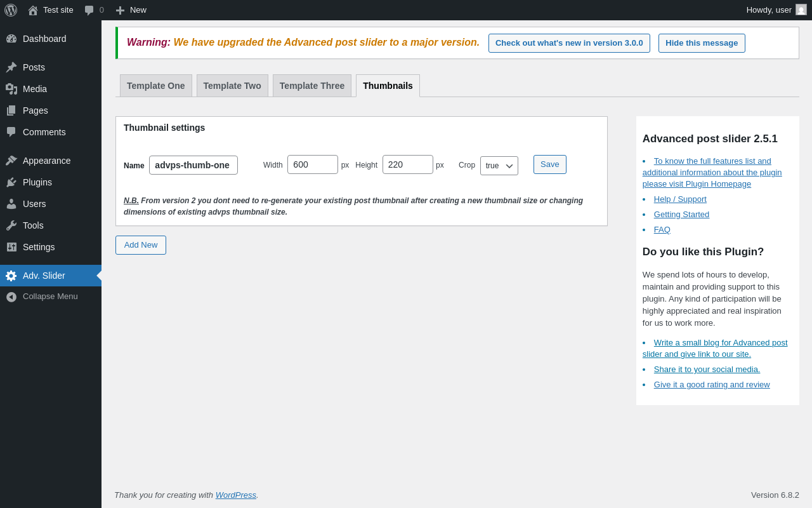Switch to Template One tab
Image resolution: width=812 pixels, height=508 pixels.
[x=156, y=86]
